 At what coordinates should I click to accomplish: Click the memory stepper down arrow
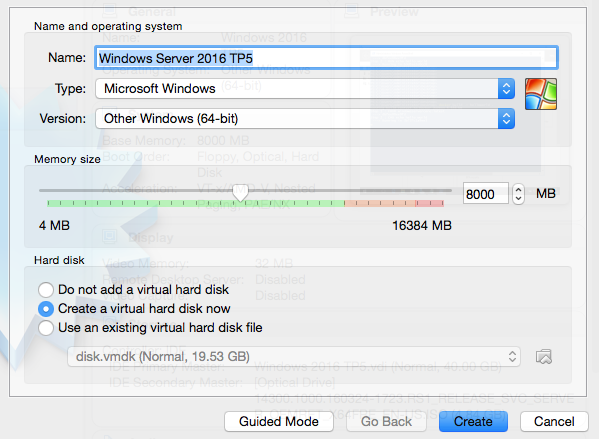click(518, 199)
